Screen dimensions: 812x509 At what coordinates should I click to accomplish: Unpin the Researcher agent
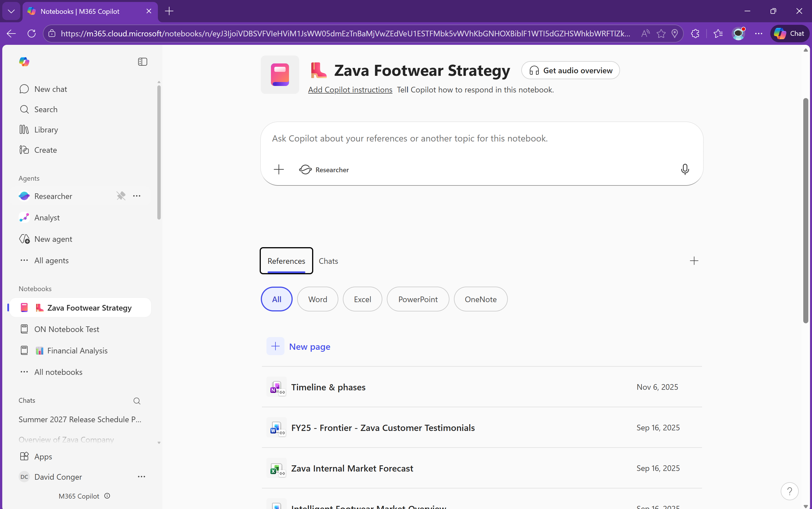(x=121, y=196)
